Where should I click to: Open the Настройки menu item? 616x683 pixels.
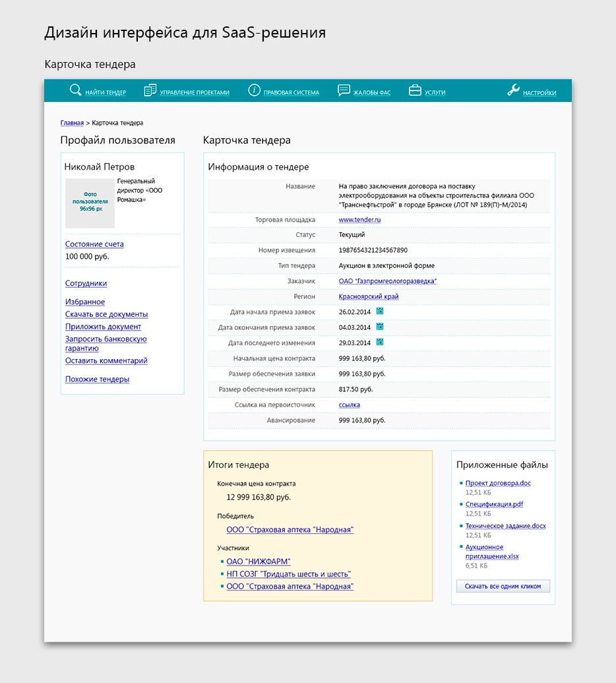(x=539, y=93)
